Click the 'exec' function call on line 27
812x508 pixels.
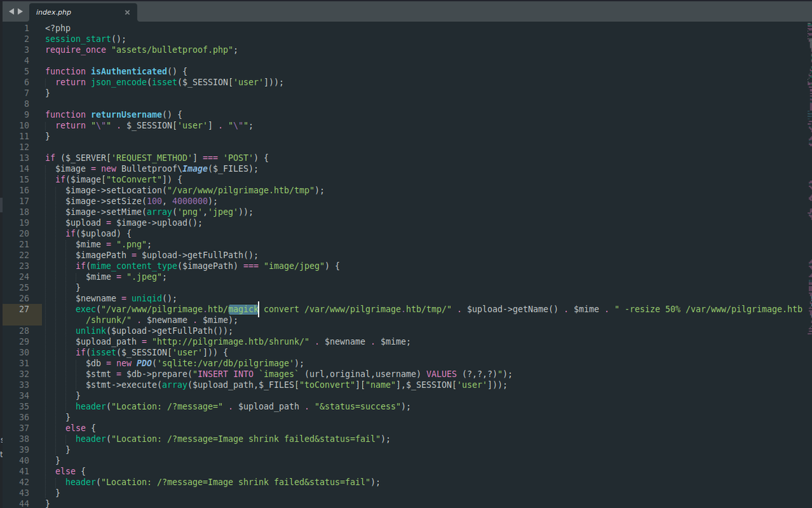tap(86, 310)
